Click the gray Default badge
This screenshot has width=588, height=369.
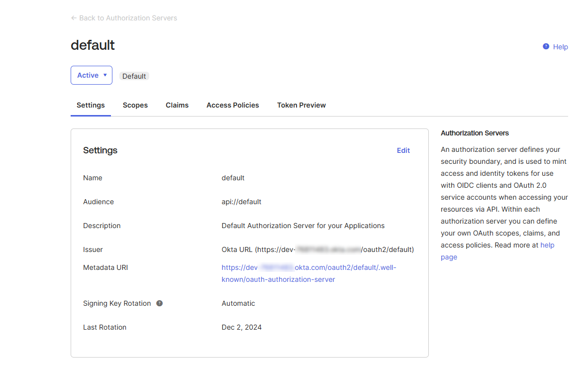click(134, 76)
